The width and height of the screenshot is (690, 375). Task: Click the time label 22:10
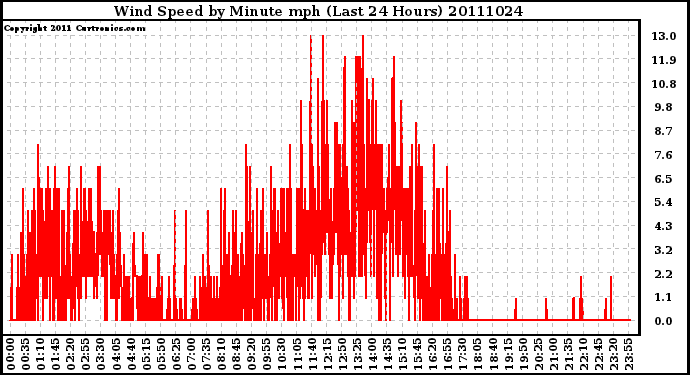coord(583,355)
